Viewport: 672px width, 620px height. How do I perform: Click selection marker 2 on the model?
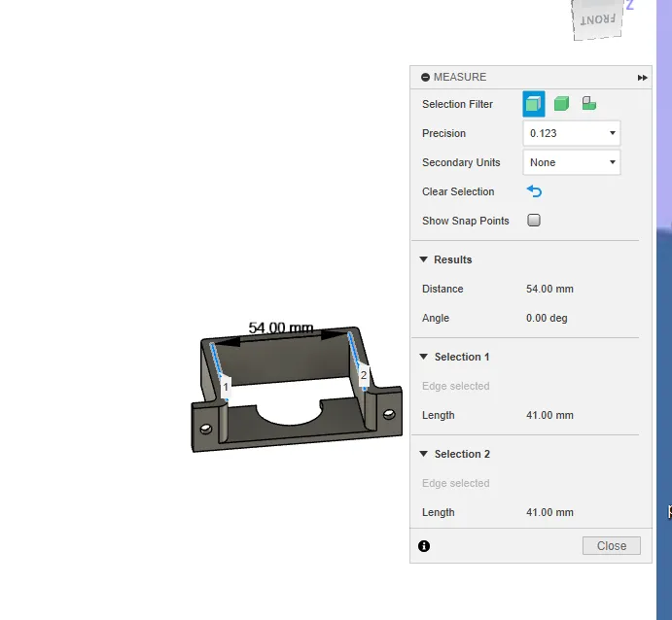[364, 375]
